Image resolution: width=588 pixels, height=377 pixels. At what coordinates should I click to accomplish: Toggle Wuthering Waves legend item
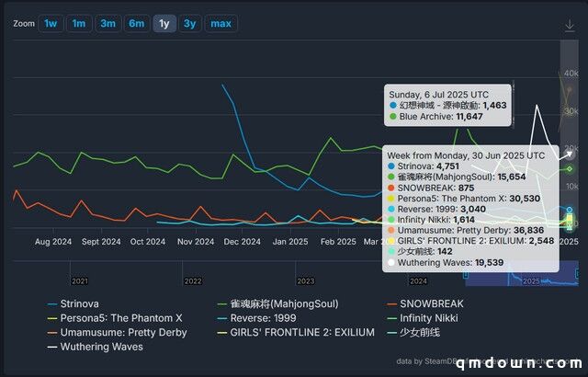coord(96,347)
